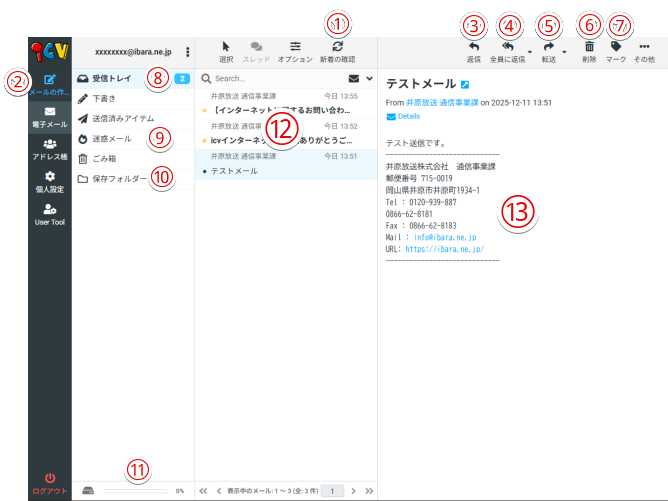This screenshot has height=501, width=668.
Task: Click the sender 井原放送 通信事業課 link
Action: 441,103
